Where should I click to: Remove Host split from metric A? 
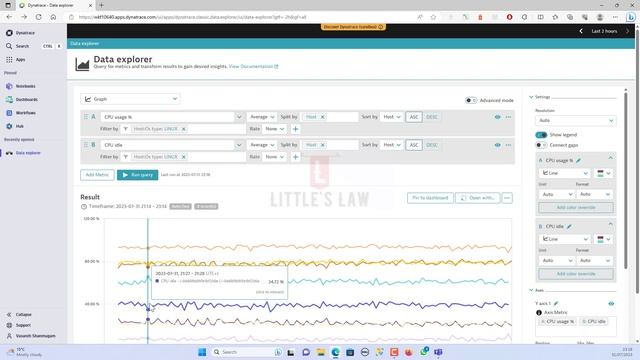[322, 117]
